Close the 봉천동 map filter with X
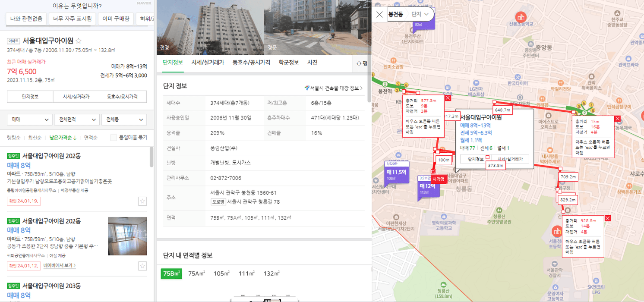This screenshot has height=302, width=644. point(379,14)
